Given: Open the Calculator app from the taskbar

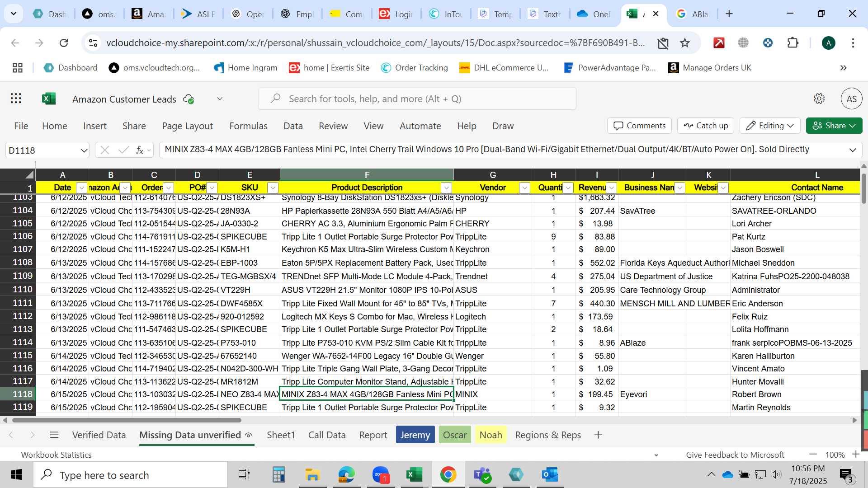Looking at the screenshot, I should click(278, 475).
